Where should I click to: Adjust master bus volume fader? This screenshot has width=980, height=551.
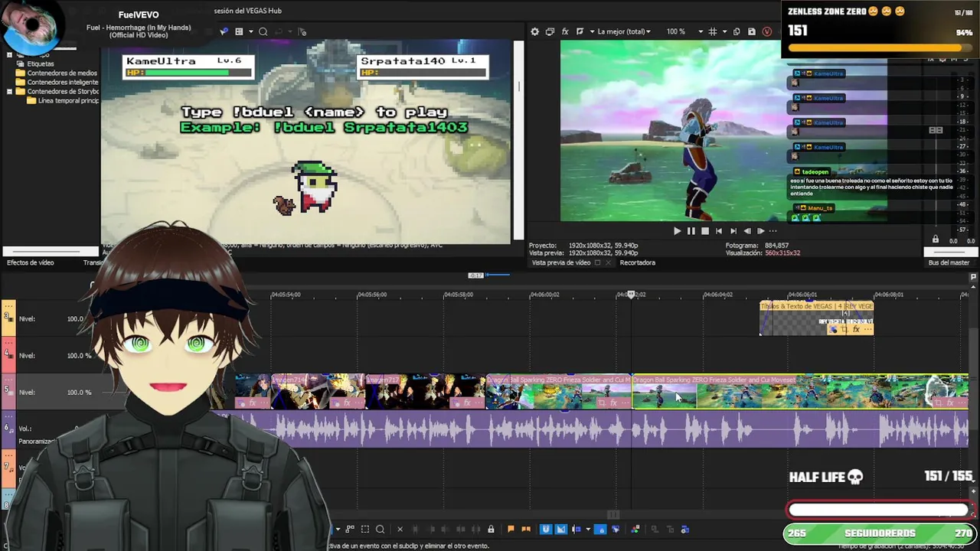pos(936,130)
